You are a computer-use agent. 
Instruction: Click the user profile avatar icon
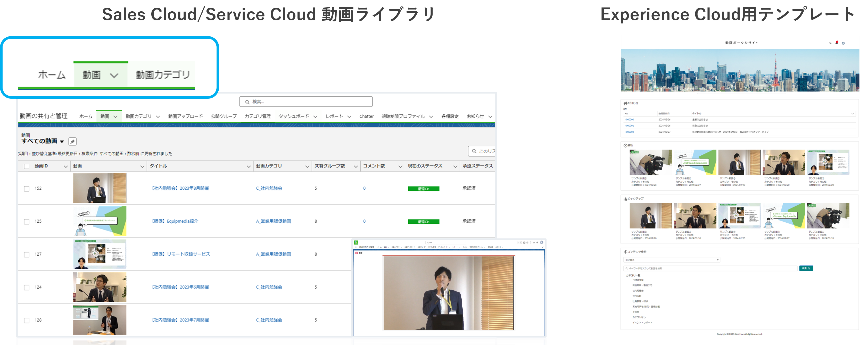[843, 43]
